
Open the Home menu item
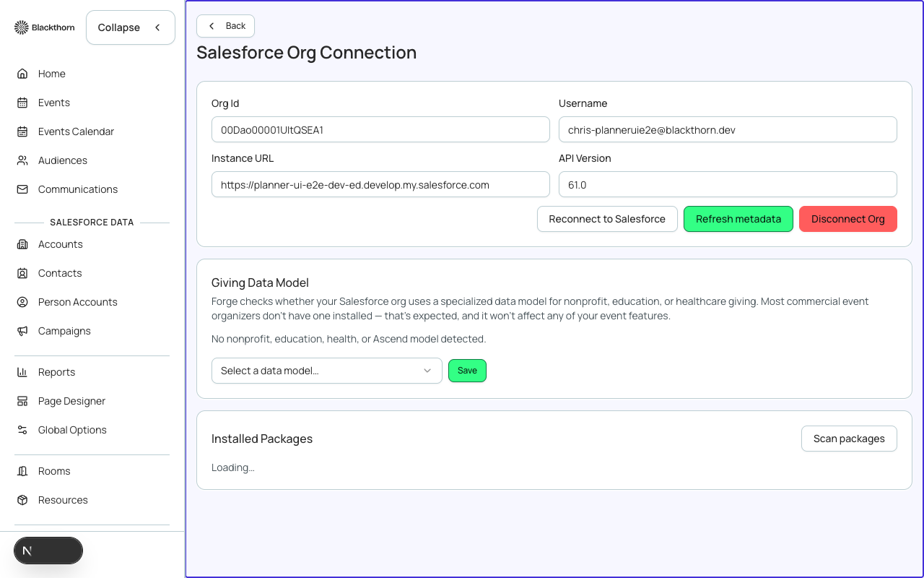click(92, 74)
